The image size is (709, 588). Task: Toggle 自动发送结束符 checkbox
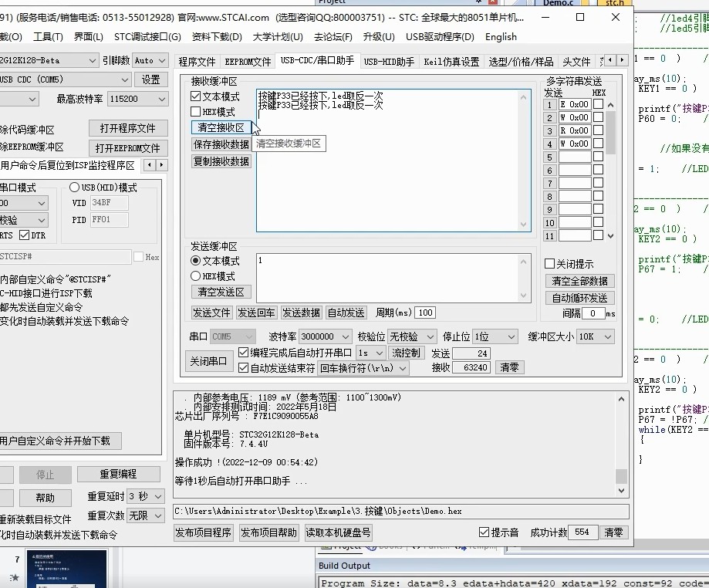coord(243,368)
